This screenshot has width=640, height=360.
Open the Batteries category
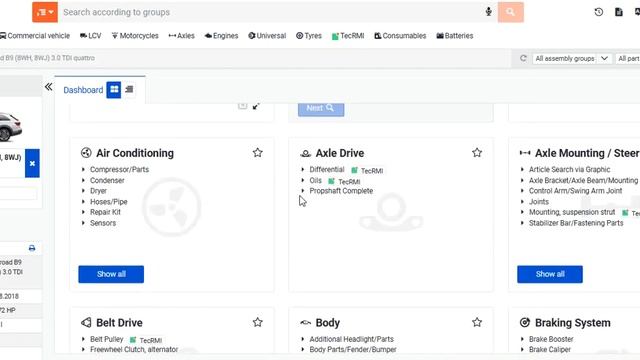coord(455,36)
